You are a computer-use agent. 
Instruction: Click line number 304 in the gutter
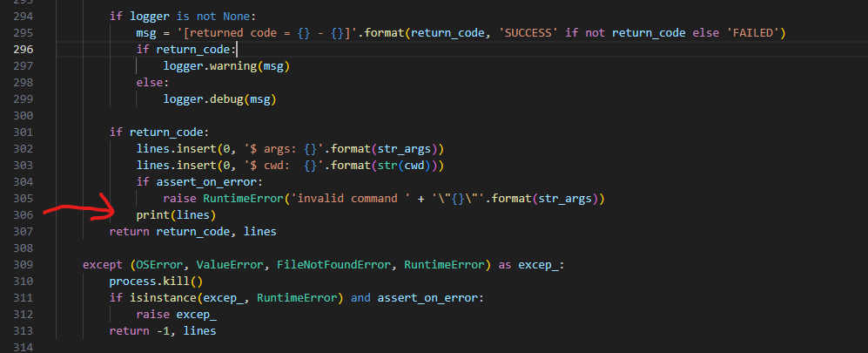point(24,182)
